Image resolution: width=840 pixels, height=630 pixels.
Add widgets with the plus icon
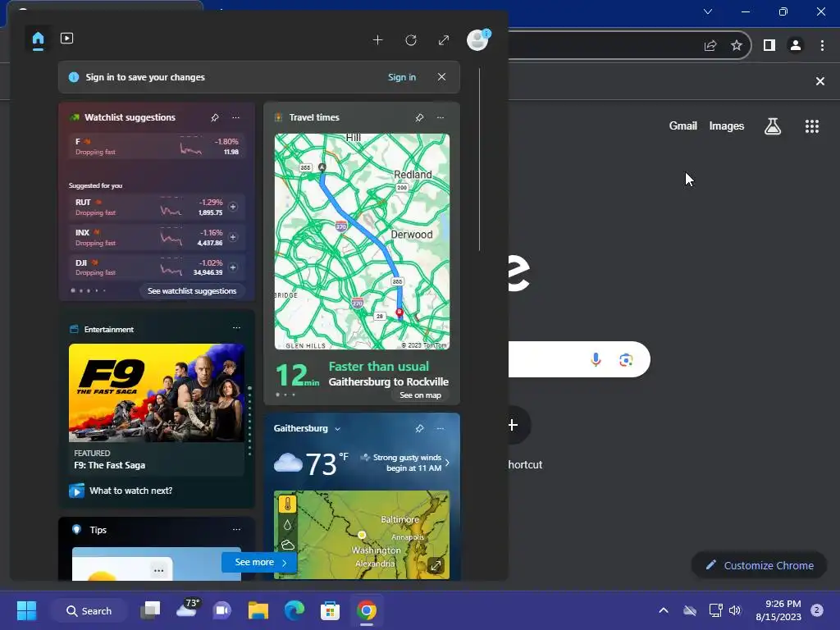377,40
